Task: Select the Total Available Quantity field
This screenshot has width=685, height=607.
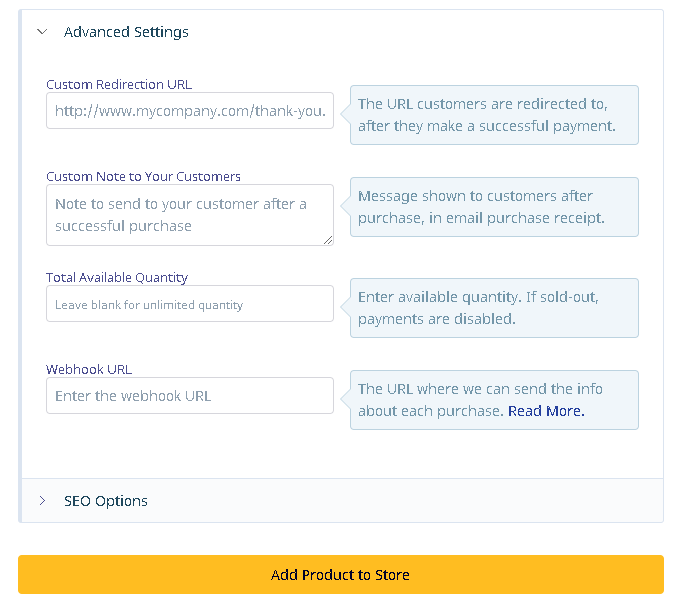Action: click(x=190, y=304)
